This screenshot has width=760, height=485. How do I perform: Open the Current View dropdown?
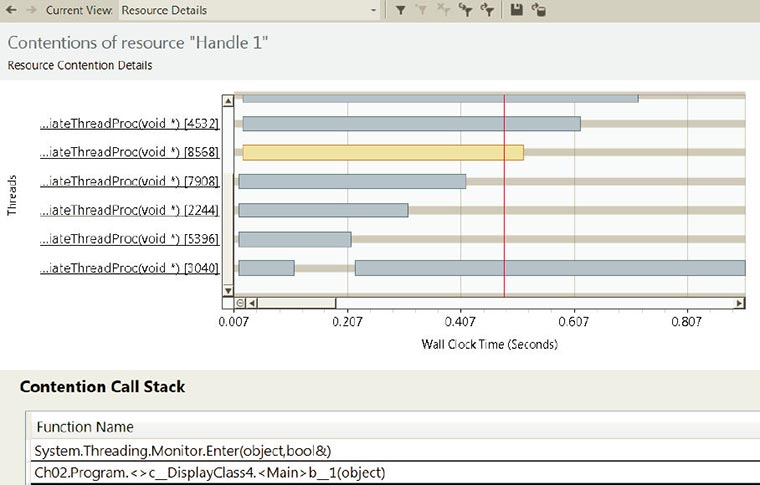[x=373, y=10]
